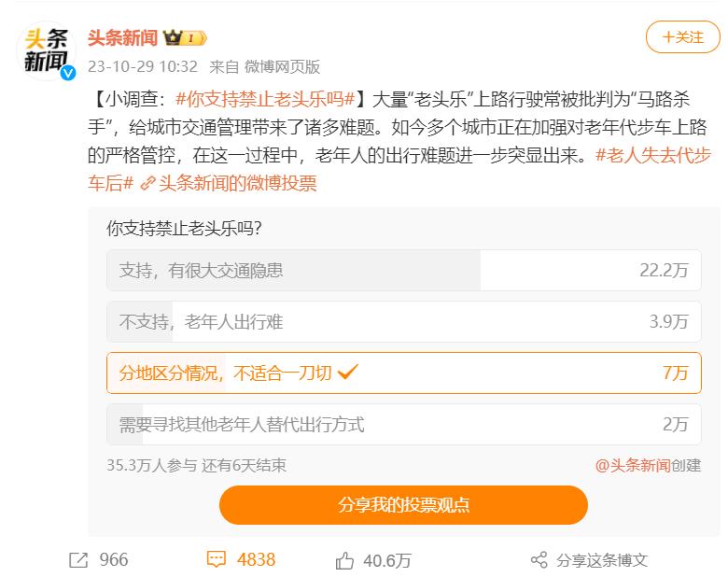
Task: Open comments via the speech bubble icon
Action: 217,559
